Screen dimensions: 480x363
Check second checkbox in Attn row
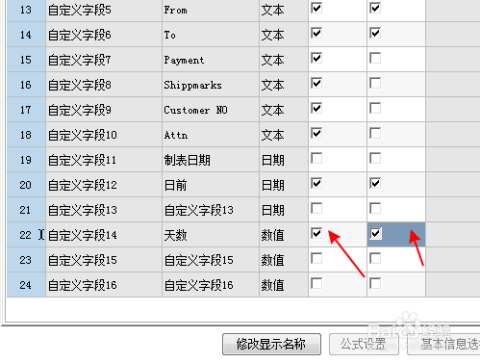[x=375, y=133]
